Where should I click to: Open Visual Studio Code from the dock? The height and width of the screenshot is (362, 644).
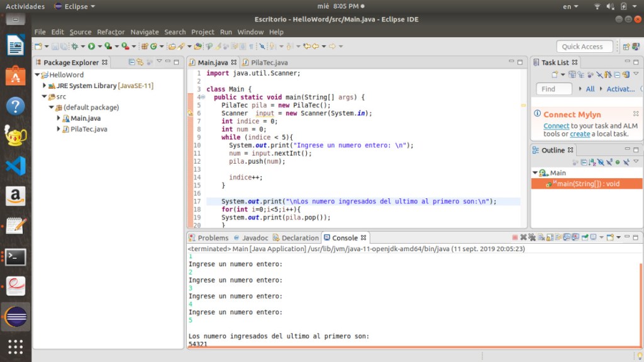click(15, 166)
